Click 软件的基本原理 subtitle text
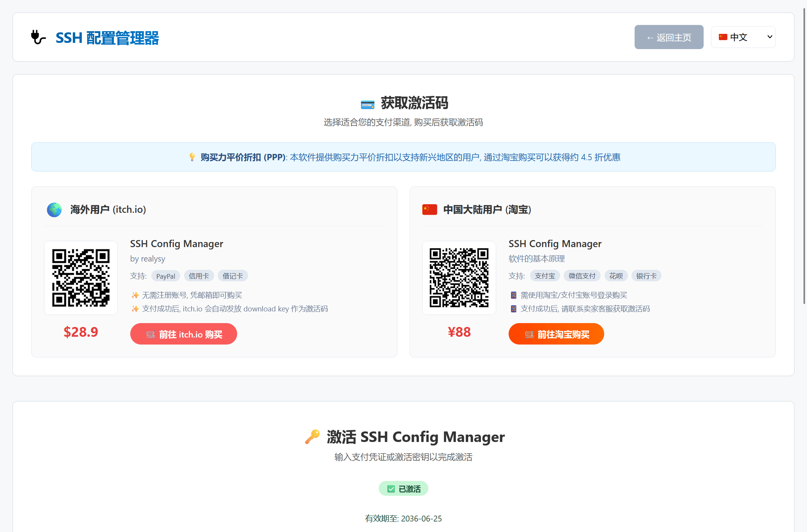807x532 pixels. 537,259
